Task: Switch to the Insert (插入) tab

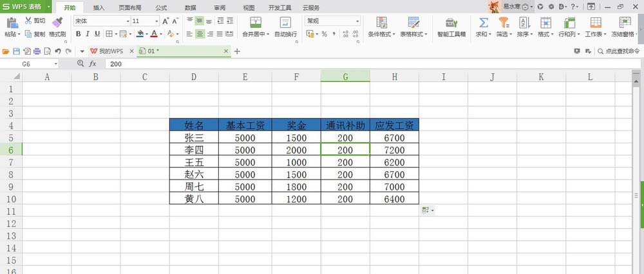Action: 99,8
